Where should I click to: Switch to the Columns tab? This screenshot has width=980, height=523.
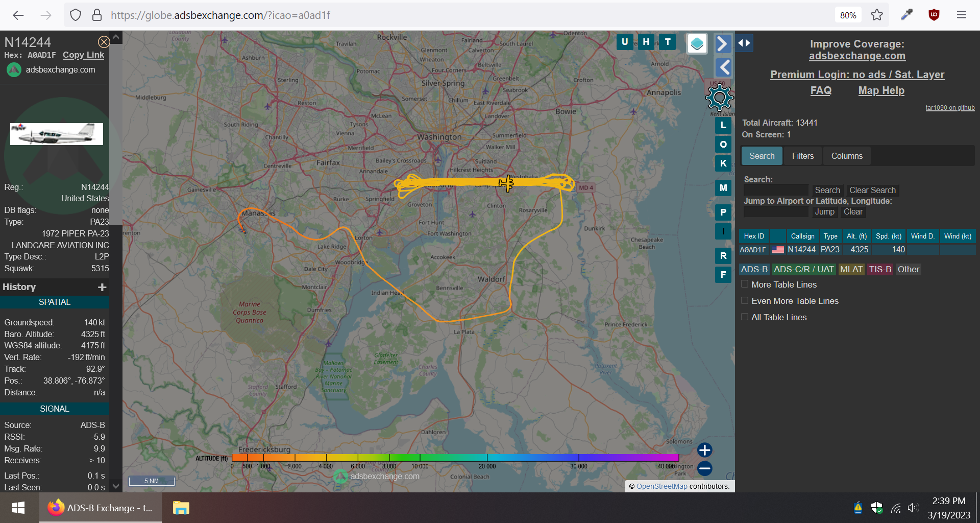[x=847, y=156]
